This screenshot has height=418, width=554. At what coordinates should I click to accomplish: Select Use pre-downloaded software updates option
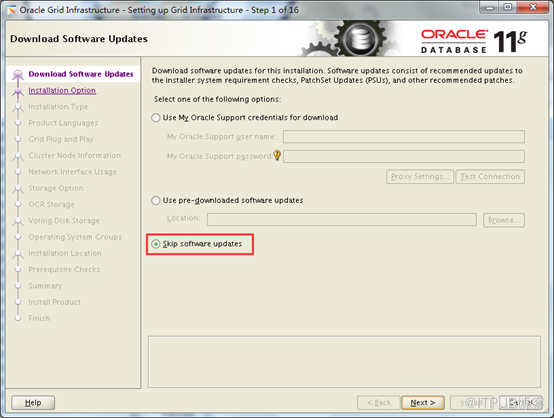tap(156, 201)
